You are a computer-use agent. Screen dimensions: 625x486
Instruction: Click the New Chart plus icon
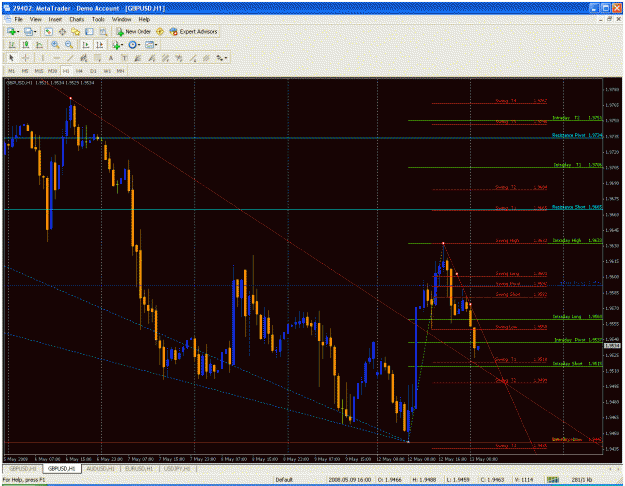11,31
